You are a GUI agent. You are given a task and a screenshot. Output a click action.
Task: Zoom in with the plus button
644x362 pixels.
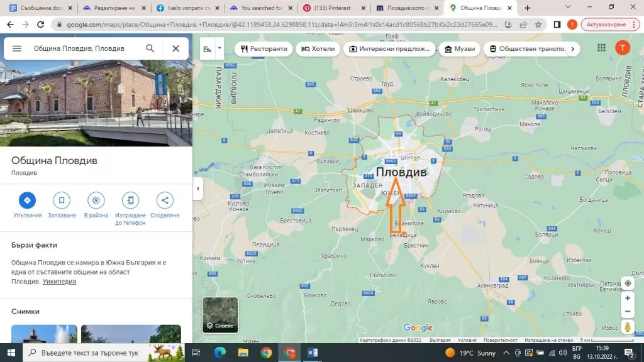click(x=628, y=299)
